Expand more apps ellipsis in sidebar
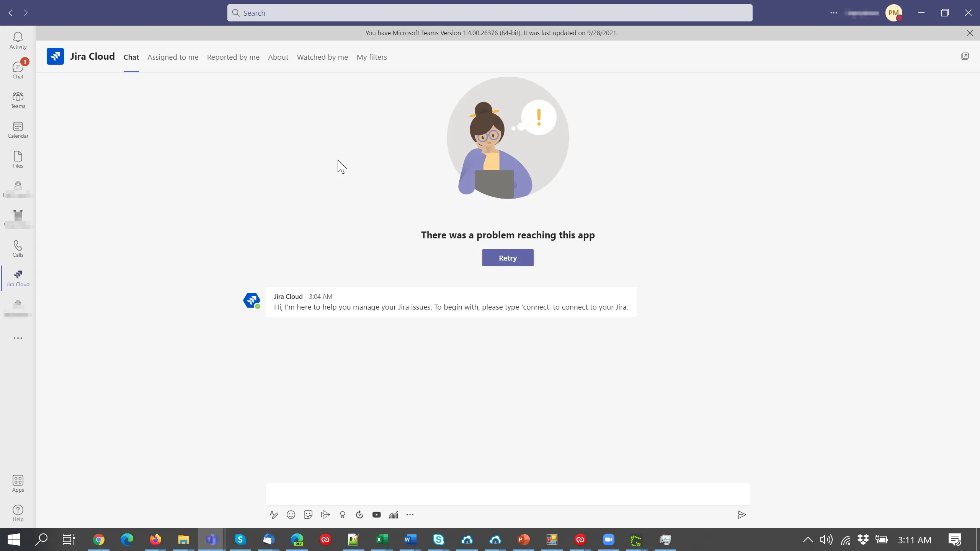 [x=18, y=338]
